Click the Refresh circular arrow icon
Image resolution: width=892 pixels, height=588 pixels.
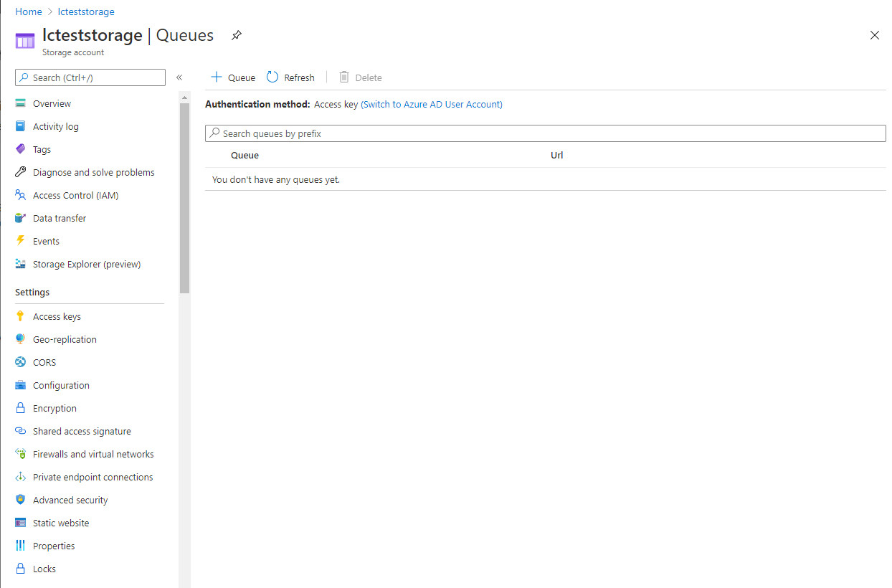pos(272,77)
